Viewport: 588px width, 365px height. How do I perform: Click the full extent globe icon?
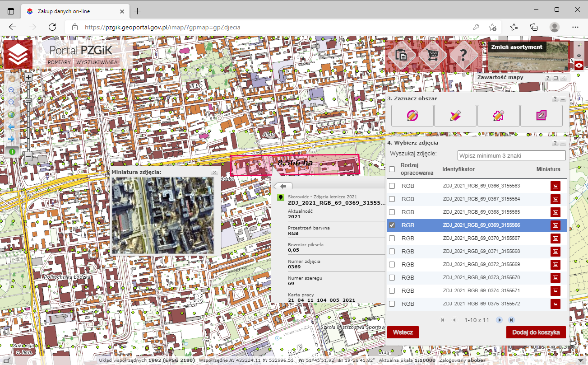[x=12, y=115]
